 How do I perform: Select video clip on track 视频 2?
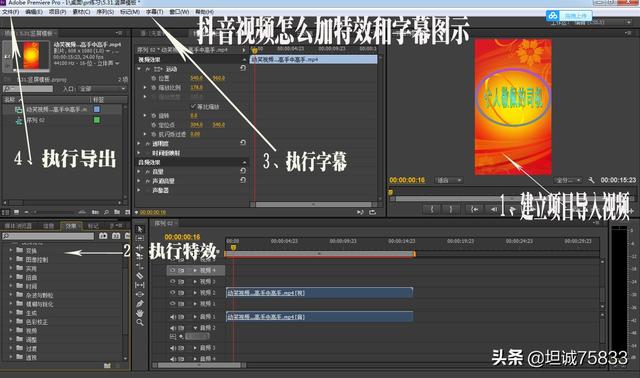coord(319,293)
